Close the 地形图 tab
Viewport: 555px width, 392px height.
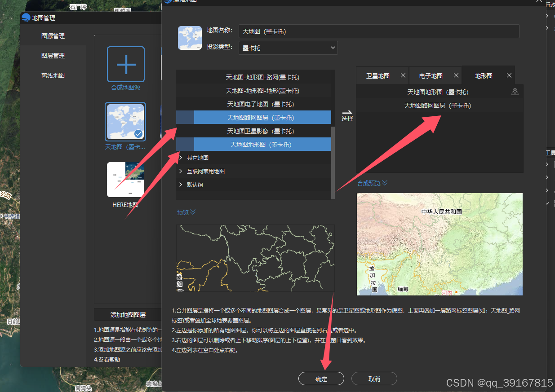(509, 76)
